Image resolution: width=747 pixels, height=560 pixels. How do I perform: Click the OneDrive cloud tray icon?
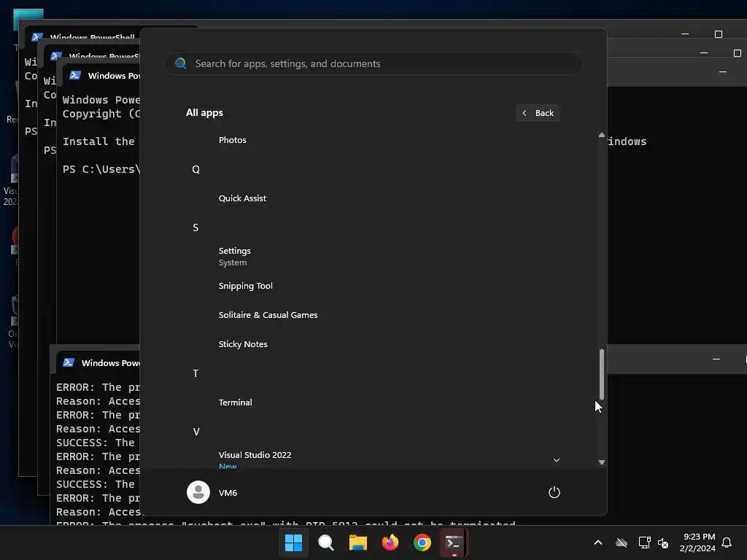tap(622, 542)
